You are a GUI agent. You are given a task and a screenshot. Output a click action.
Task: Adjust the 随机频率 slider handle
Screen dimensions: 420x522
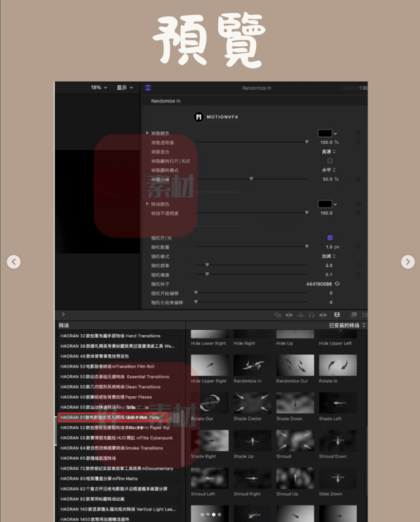point(207,264)
